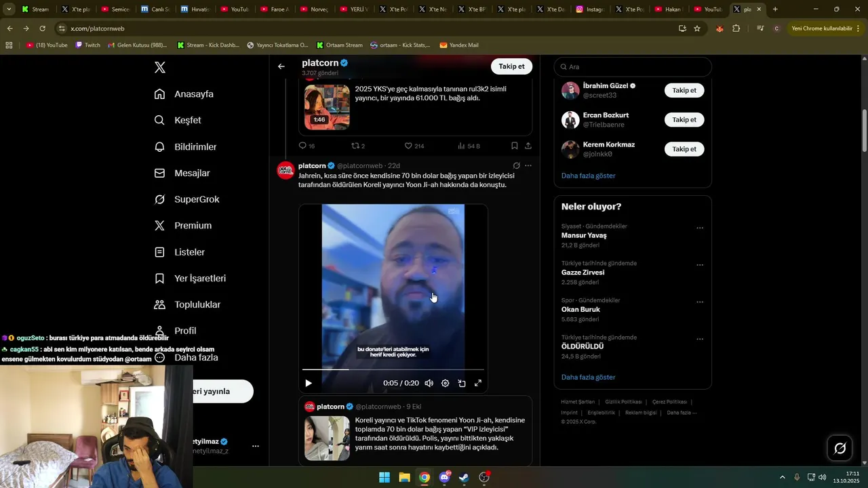This screenshot has height=488, width=868.
Task: Open Hizmet Şartları footer link
Action: coord(578,402)
